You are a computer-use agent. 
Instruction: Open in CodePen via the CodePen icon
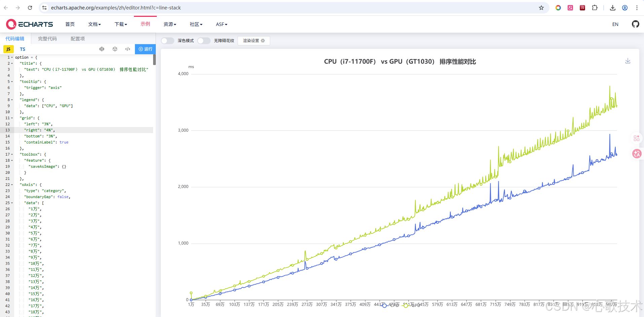coord(102,49)
